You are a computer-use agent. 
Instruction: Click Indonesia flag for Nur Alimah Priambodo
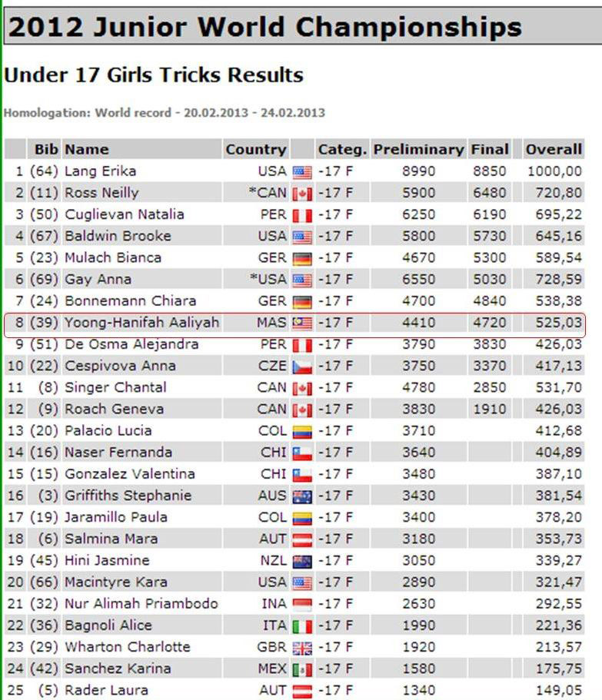point(302,605)
